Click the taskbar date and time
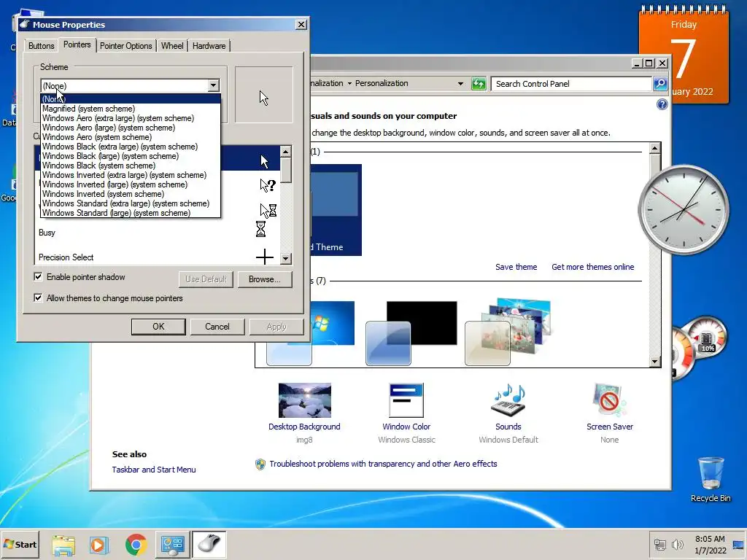This screenshot has height=560, width=747. click(x=710, y=545)
